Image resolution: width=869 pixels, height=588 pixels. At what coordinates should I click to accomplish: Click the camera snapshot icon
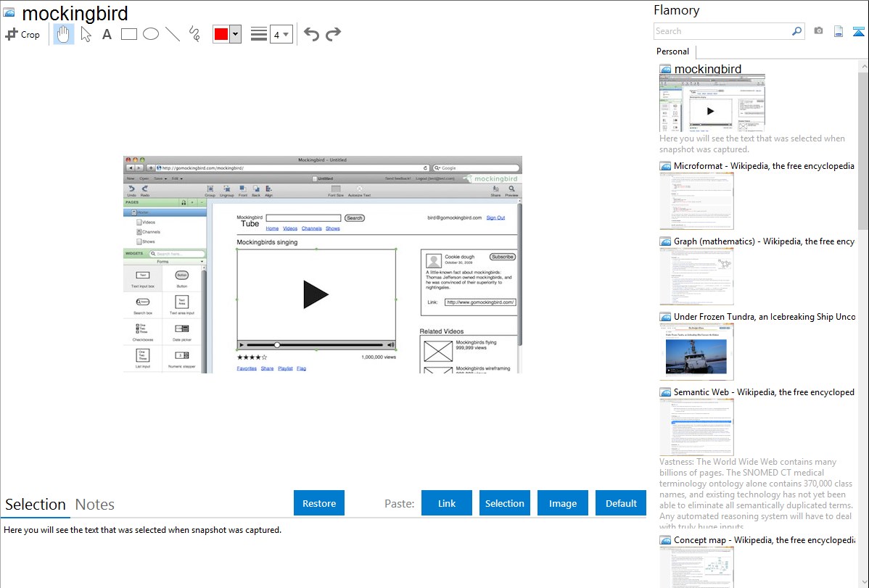click(818, 31)
